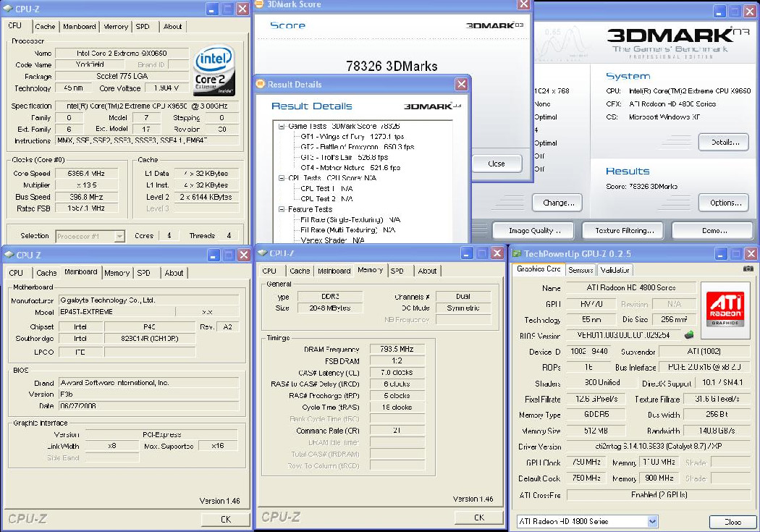Open SPD tab in the Memory CPU-Z window
Screen dimensions: 760x532
(397, 271)
